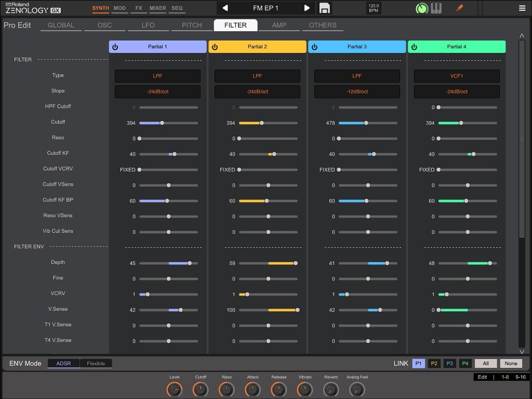Open Partial 3 filter Type dropdown

[357, 76]
